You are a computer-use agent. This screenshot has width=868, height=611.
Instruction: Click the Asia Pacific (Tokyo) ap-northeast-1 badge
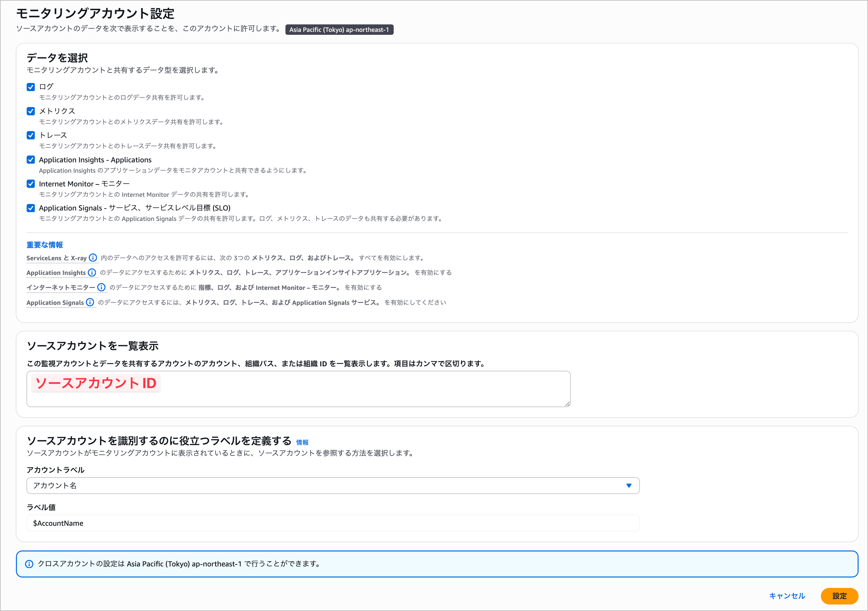point(339,29)
